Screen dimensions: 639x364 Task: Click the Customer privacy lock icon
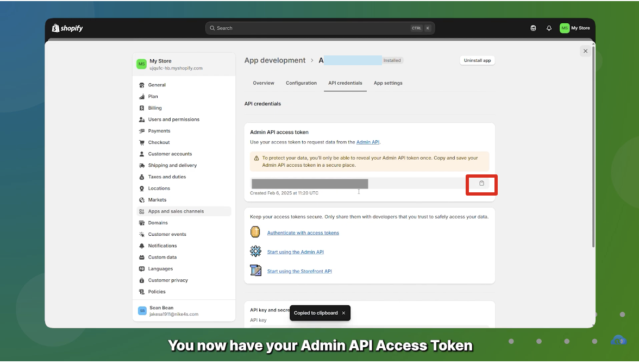142,280
